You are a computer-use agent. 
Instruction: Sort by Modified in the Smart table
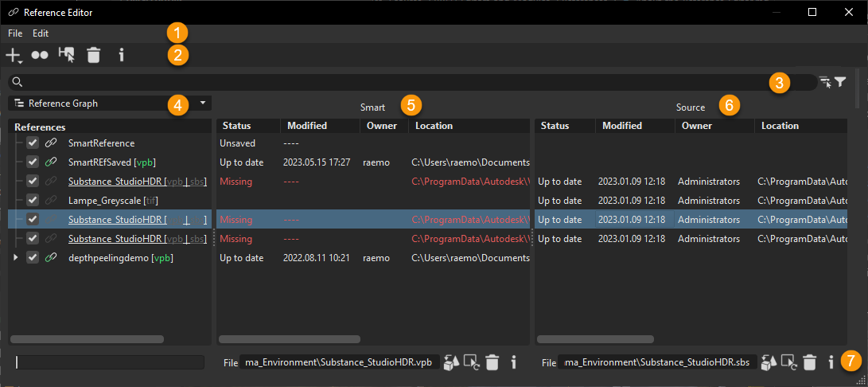[321, 126]
